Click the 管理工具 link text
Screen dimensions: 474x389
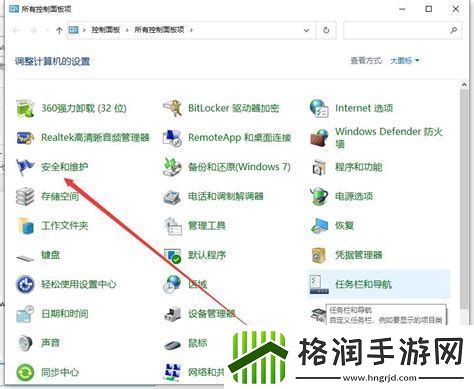pyautogui.click(x=207, y=226)
